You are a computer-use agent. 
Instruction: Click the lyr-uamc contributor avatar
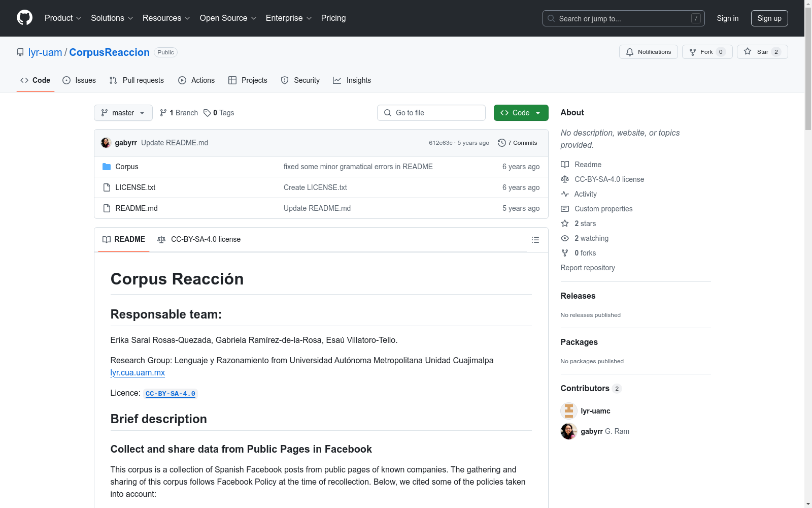tap(569, 411)
